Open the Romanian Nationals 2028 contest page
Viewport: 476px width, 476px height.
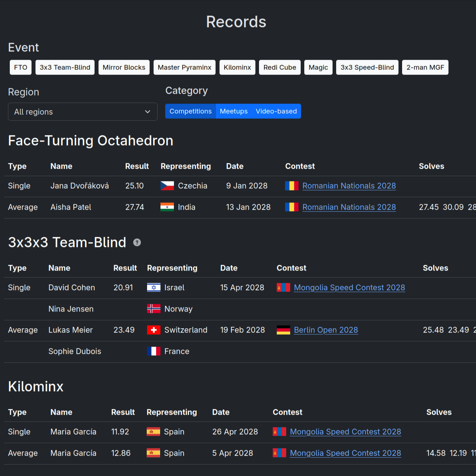tap(349, 185)
